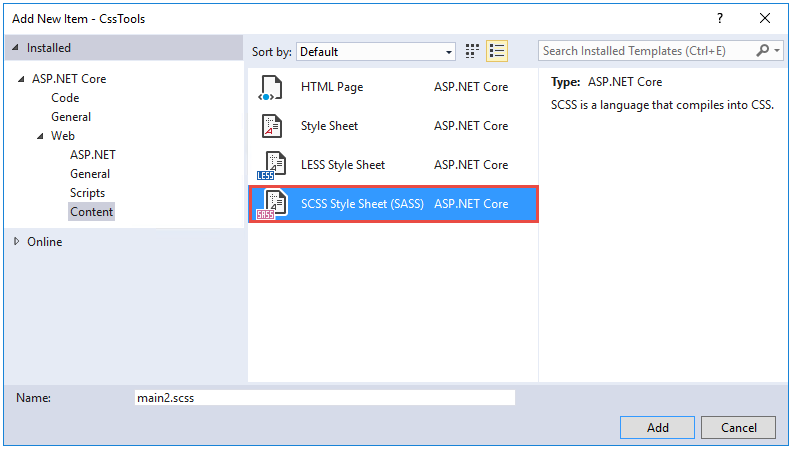Image resolution: width=792 pixels, height=450 pixels.
Task: Close the Add New Item dialog
Action: (765, 19)
